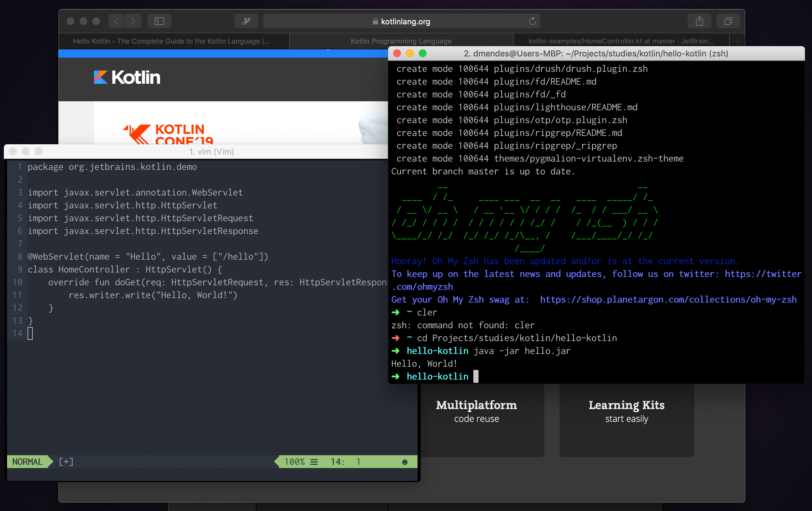The width and height of the screenshot is (812, 511).
Task: Click the 100% scroll indicator in vim statusline
Action: pos(295,462)
